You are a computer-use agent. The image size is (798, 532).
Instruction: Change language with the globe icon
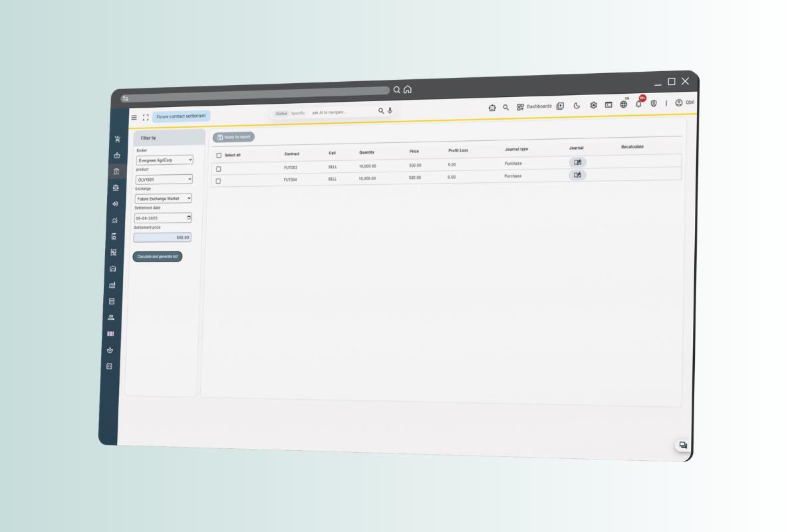click(624, 104)
